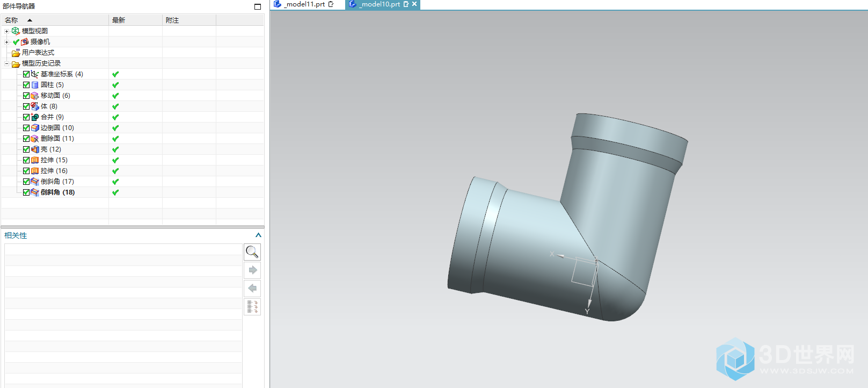
Task: Click the 边倒圆 (10) edge blend icon
Action: pyautogui.click(x=35, y=128)
